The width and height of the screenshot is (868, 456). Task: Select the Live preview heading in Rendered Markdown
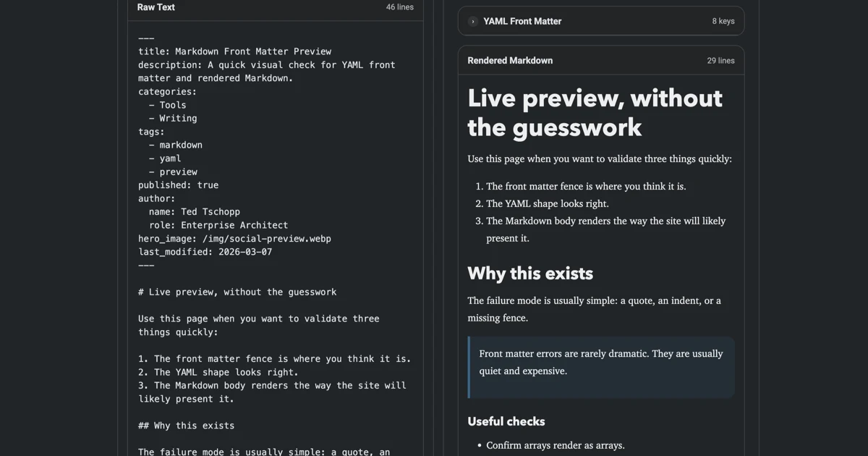click(593, 112)
